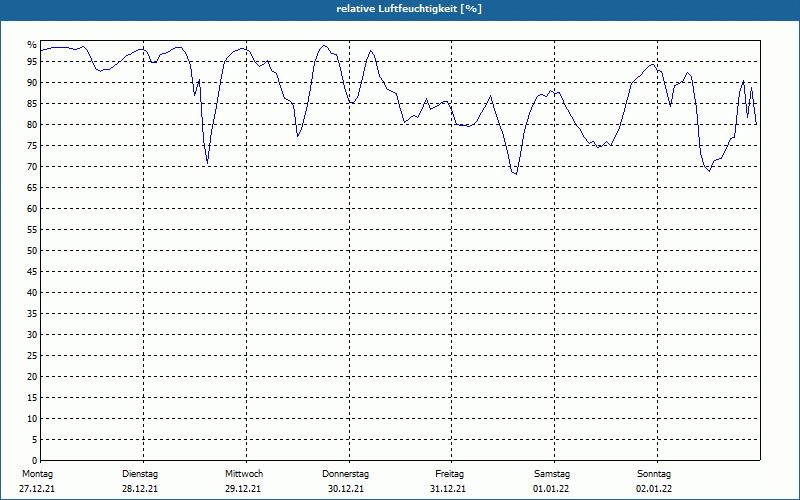Click the y-axis value '0'
This screenshot has height=500, width=800.
[x=35, y=461]
